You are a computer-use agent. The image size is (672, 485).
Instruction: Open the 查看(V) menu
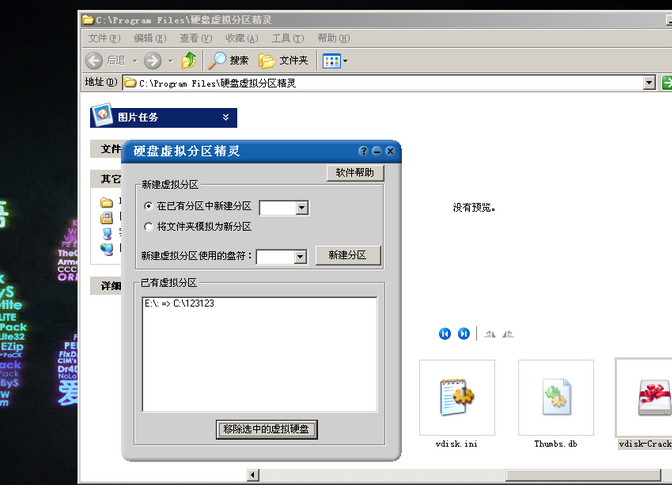tap(196, 38)
